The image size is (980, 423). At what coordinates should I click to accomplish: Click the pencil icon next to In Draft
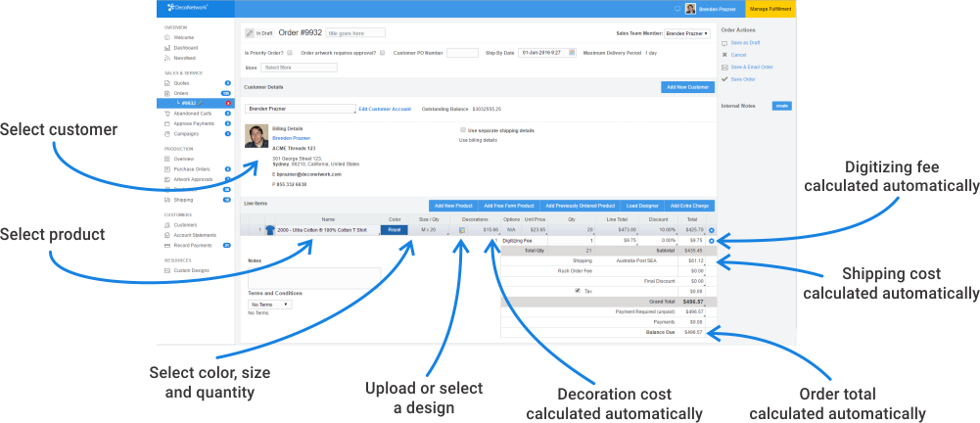pos(250,33)
